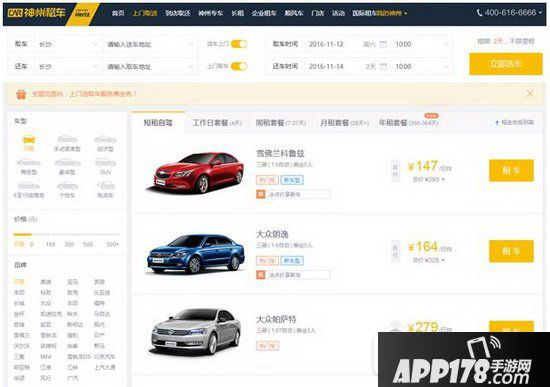Open 上门取送 in the top navigation
This screenshot has width=550, height=387.
pyautogui.click(x=145, y=13)
